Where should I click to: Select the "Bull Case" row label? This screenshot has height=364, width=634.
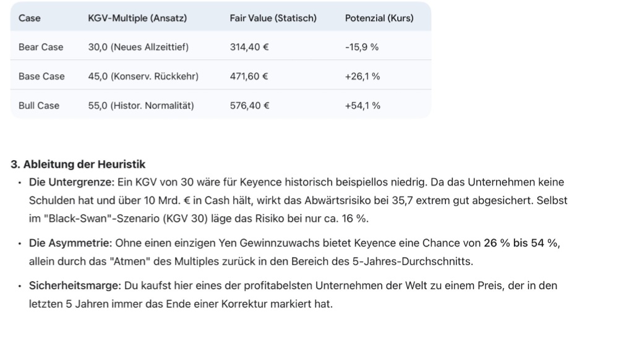tap(39, 105)
